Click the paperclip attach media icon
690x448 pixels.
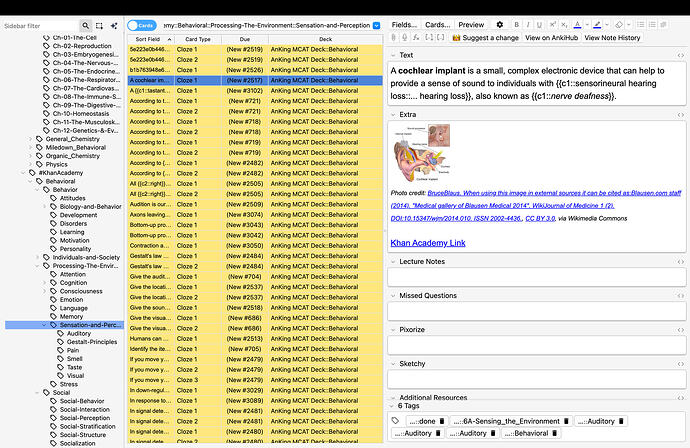[x=394, y=37]
